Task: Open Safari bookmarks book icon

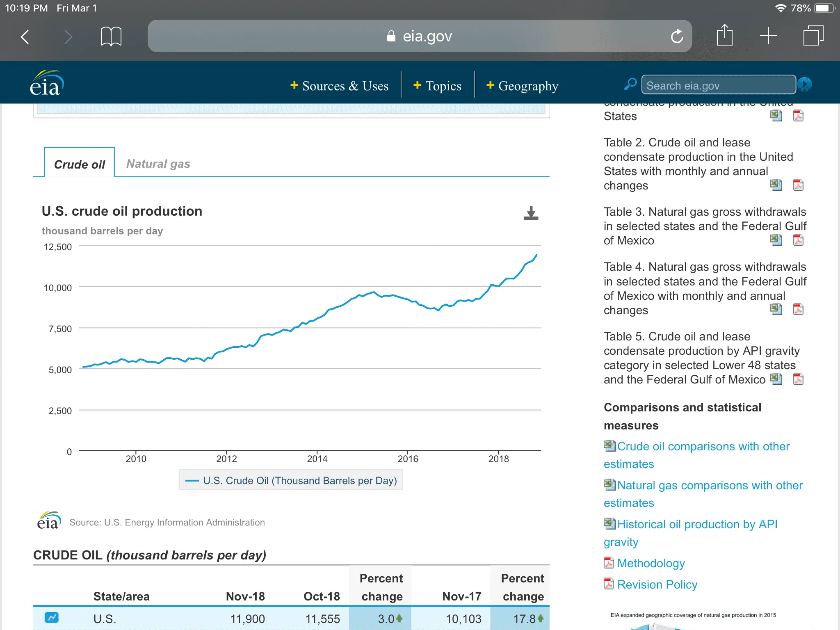Action: 111,37
